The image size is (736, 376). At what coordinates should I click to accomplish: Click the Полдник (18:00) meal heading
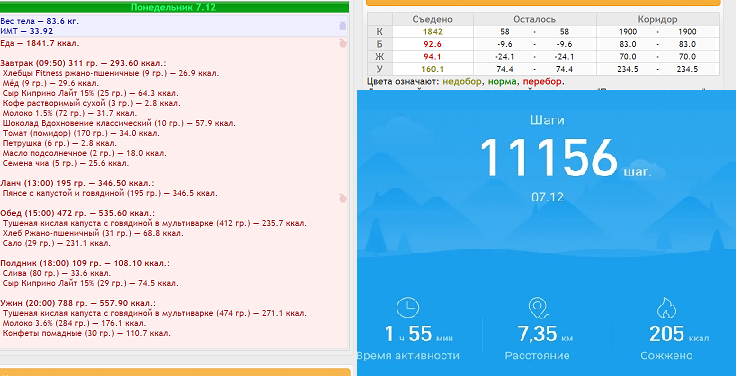pos(85,263)
